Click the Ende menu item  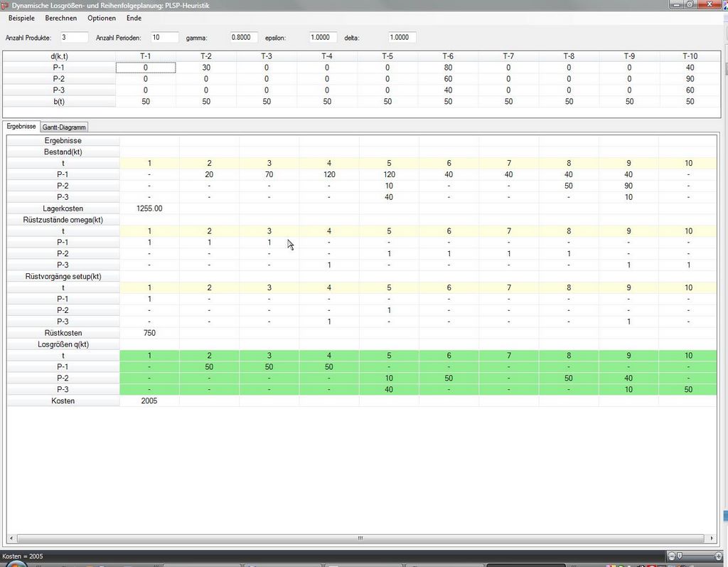tap(134, 18)
